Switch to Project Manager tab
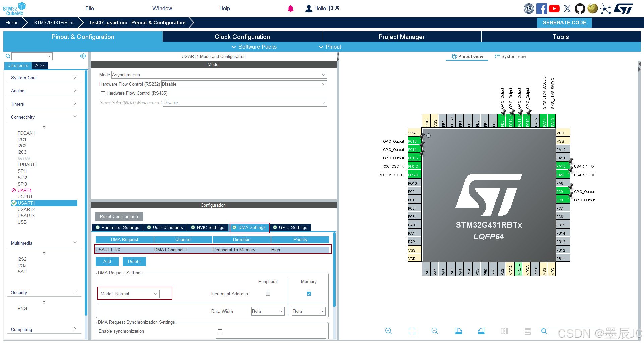The width and height of the screenshot is (644, 344). point(401,37)
